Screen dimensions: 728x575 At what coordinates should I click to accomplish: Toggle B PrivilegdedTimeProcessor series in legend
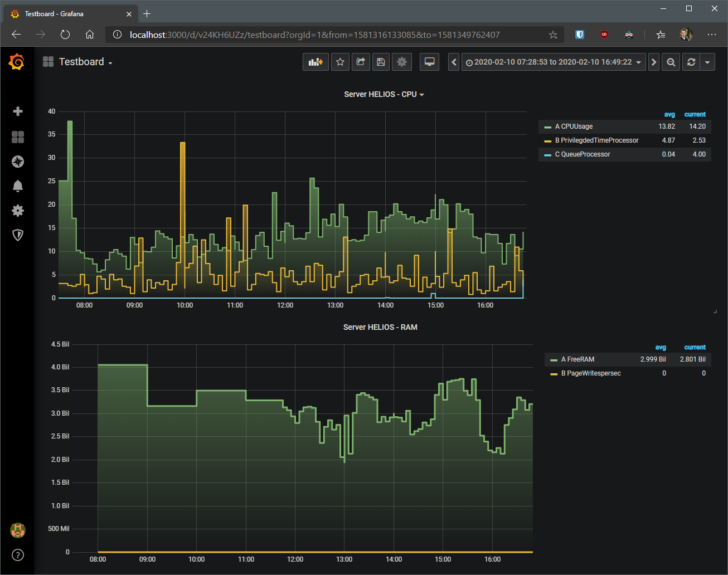tap(596, 140)
